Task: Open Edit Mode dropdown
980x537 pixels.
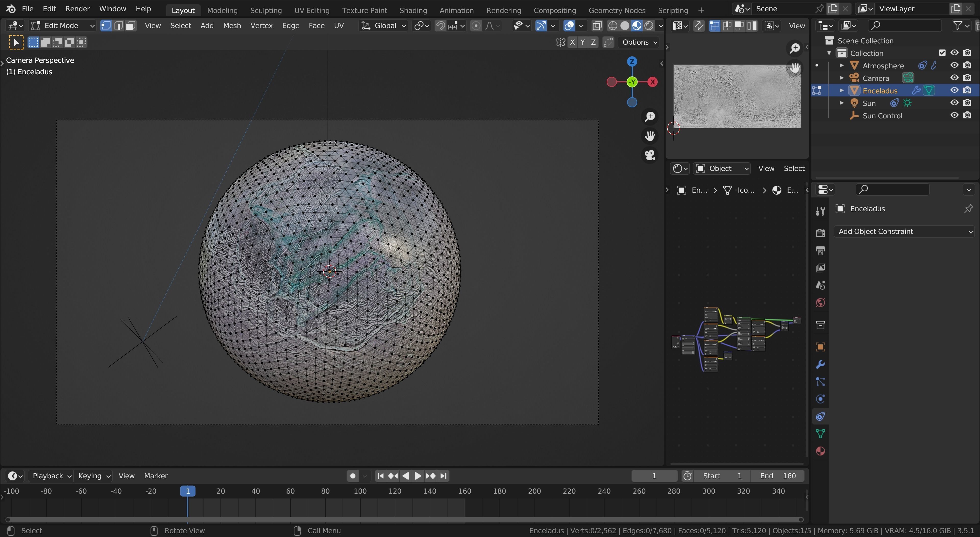Action: pos(62,26)
